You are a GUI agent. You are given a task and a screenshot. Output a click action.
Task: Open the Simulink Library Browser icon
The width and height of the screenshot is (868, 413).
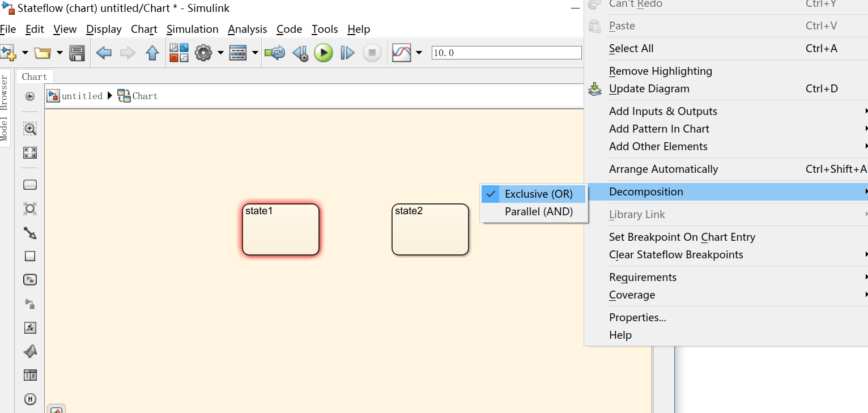[178, 53]
